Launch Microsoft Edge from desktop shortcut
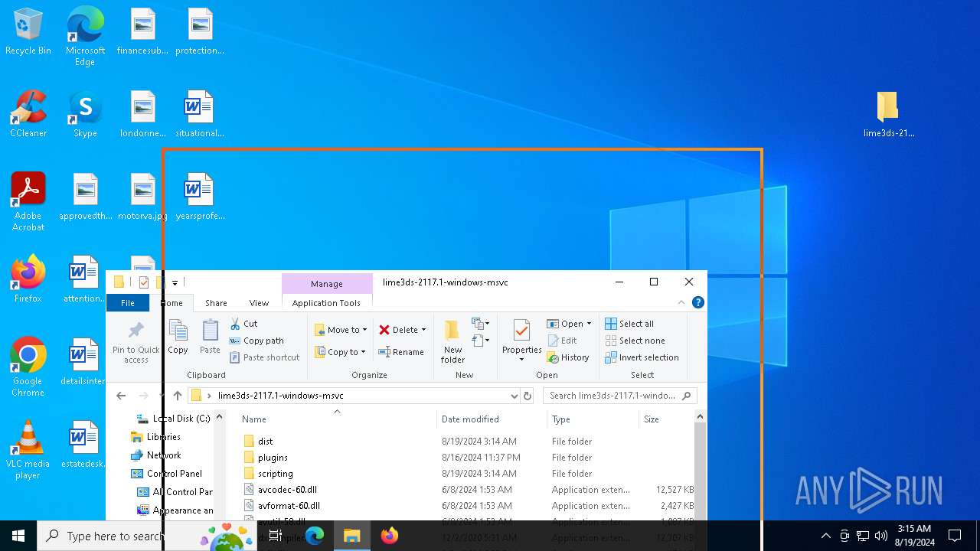Viewport: 980px width, 551px height. tap(85, 37)
